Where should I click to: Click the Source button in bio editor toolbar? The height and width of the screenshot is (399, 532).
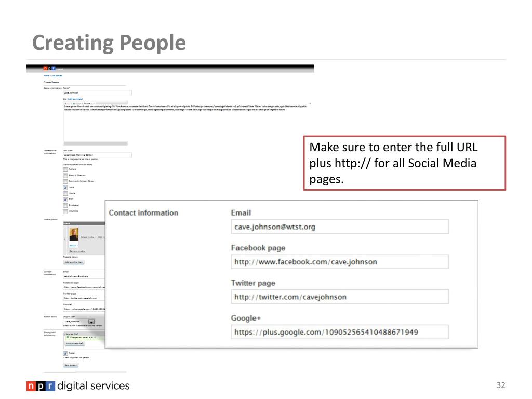click(87, 103)
